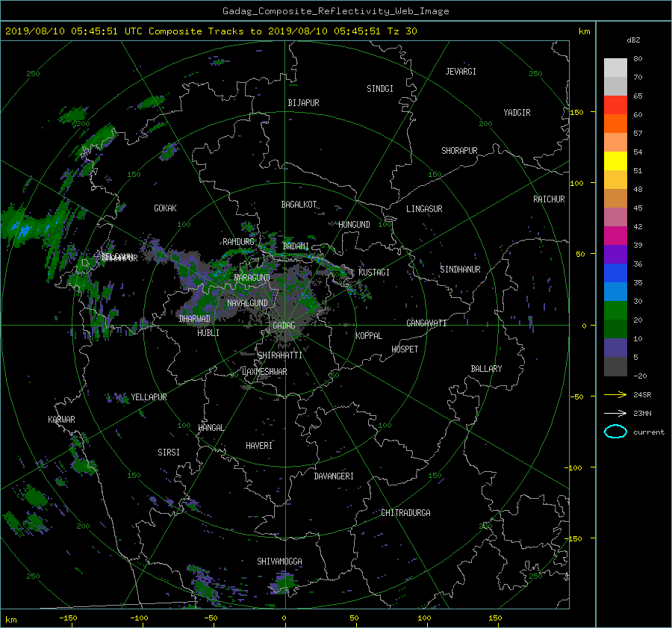Click the GADAG radar center label
The width and height of the screenshot is (672, 628).
coord(284,326)
